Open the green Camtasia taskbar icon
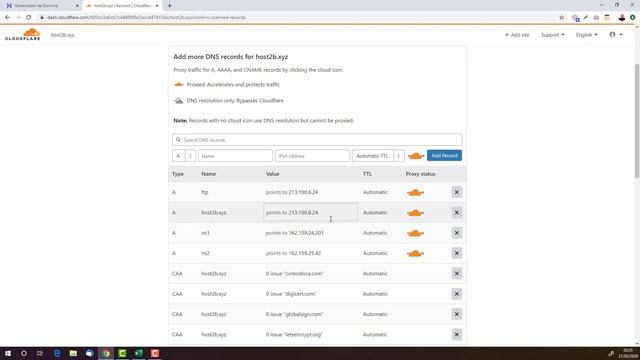This screenshot has width=640, height=360. [x=122, y=353]
